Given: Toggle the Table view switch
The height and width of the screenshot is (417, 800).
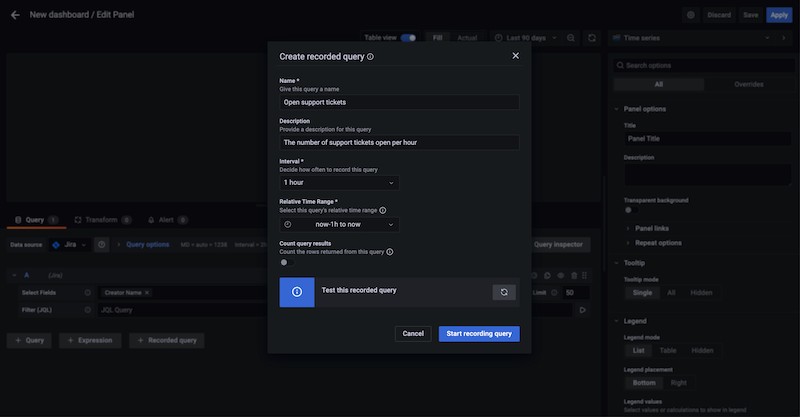Looking at the screenshot, I should 408,38.
